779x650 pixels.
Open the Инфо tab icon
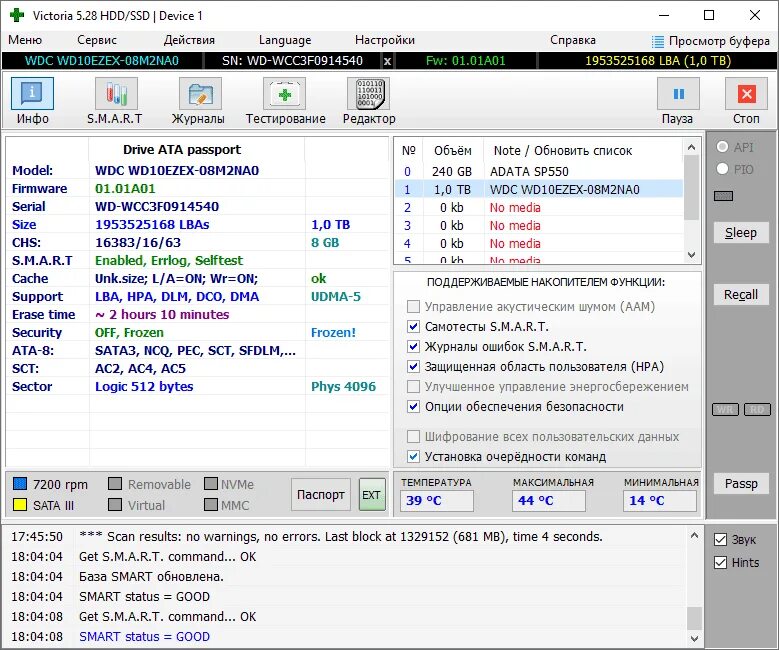(32, 93)
